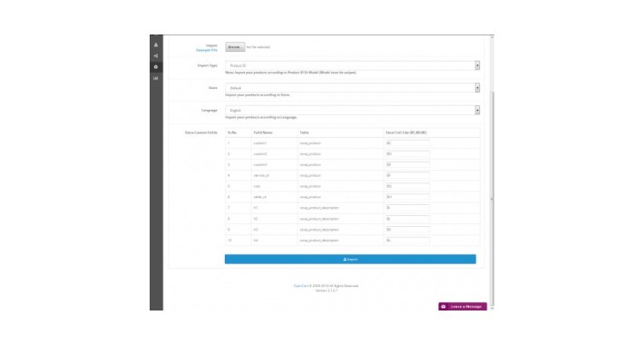Click the Browse file button
The image size is (644, 345).
[235, 47]
